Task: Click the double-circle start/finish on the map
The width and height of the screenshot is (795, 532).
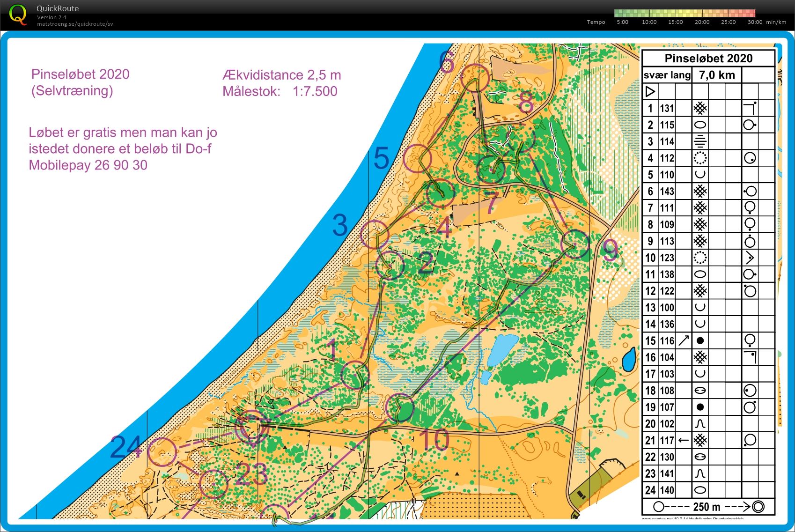Action: 252,427
